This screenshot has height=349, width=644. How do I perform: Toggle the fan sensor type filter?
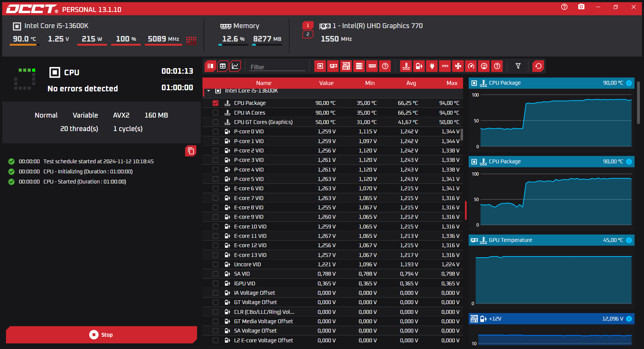point(458,66)
